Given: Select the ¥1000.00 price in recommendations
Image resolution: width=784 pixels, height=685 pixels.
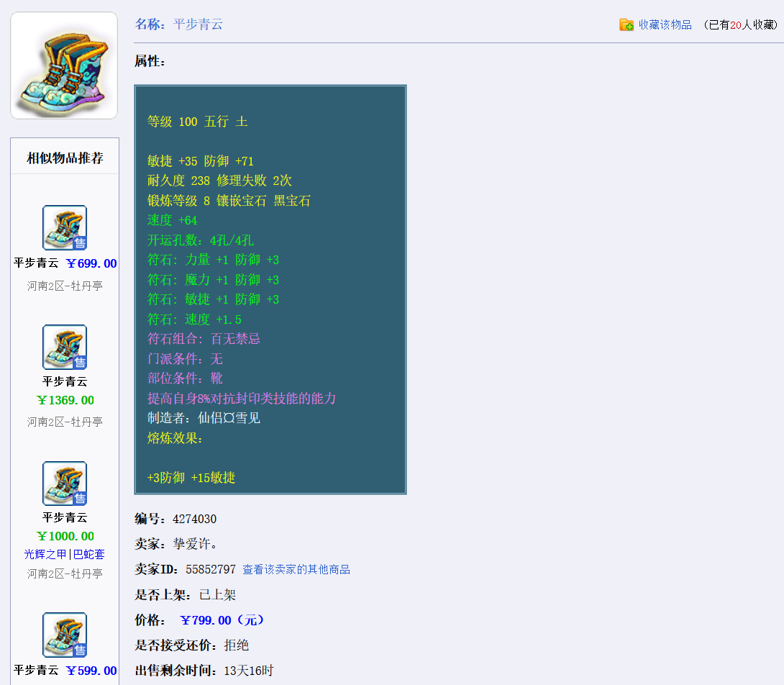Looking at the screenshot, I should 65,536.
